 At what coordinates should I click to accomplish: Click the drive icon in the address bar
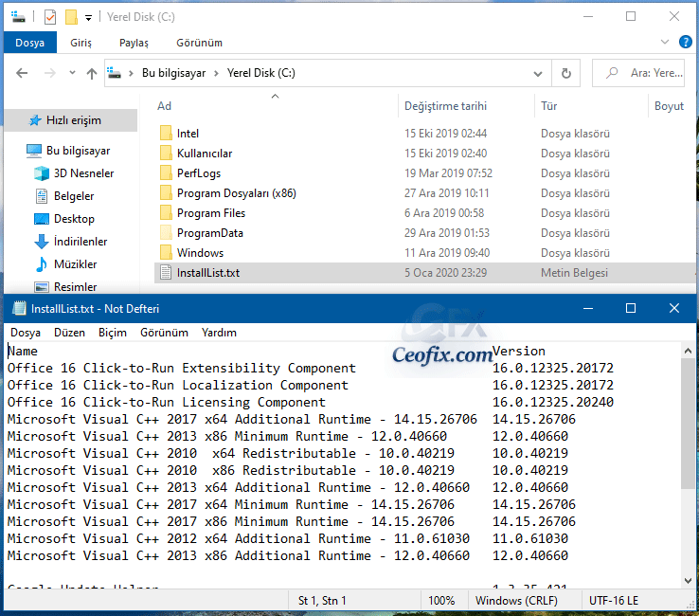114,73
